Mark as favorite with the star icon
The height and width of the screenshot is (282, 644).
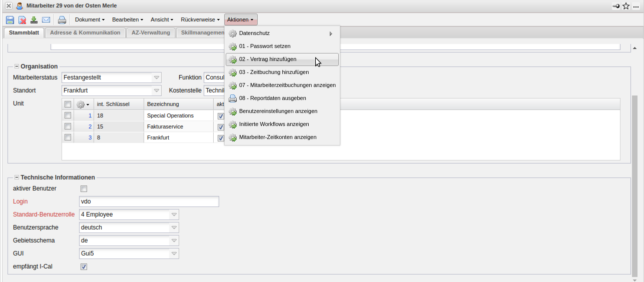click(x=626, y=6)
